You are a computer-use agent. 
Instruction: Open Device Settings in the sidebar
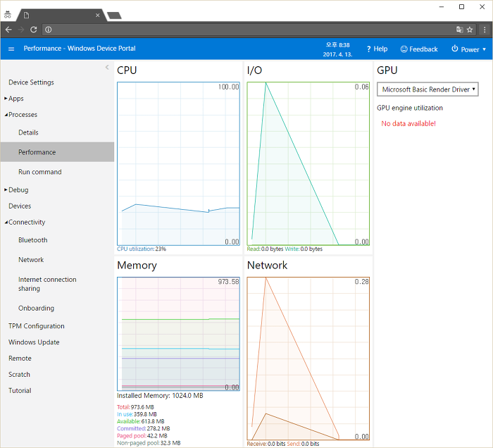(31, 82)
